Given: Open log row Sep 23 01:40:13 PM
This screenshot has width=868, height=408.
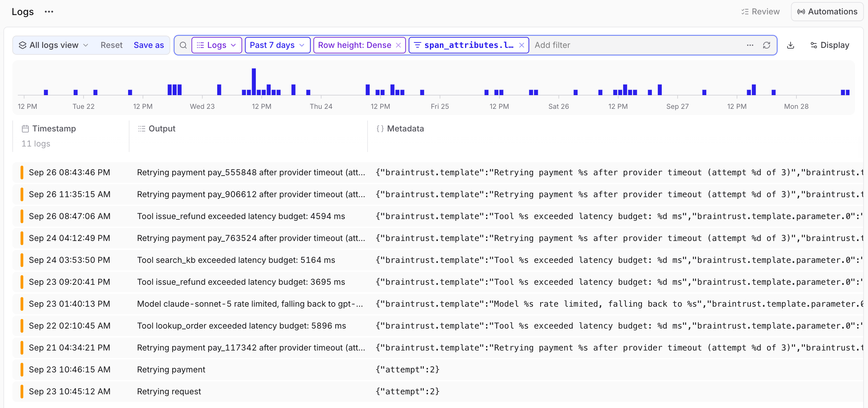Looking at the screenshot, I should coord(438,304).
